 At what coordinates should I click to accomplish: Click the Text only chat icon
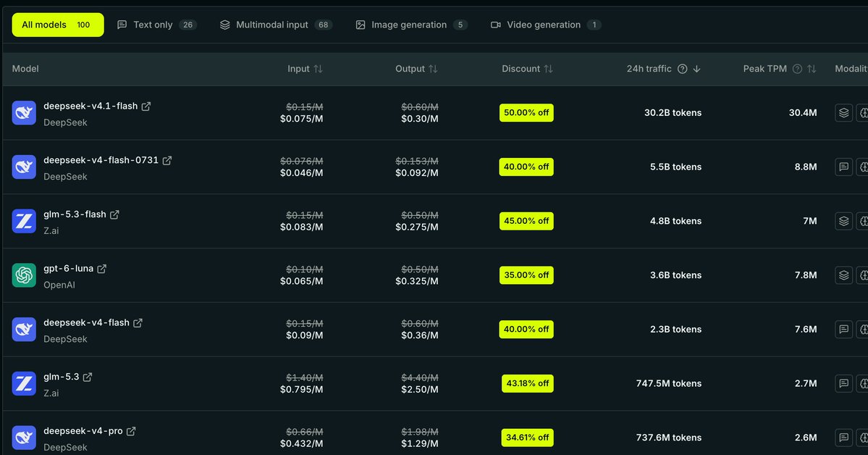coord(122,25)
